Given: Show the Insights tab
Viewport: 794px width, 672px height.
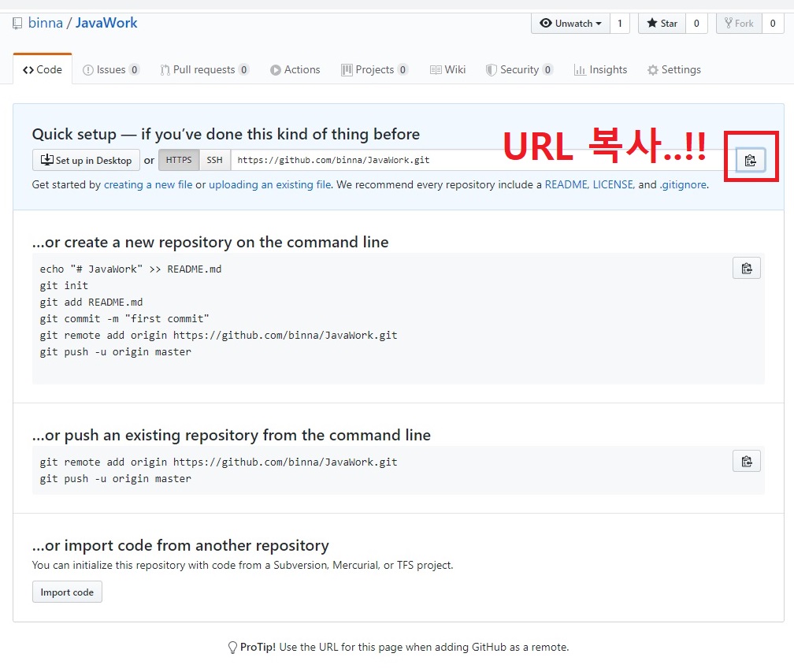Looking at the screenshot, I should 600,69.
